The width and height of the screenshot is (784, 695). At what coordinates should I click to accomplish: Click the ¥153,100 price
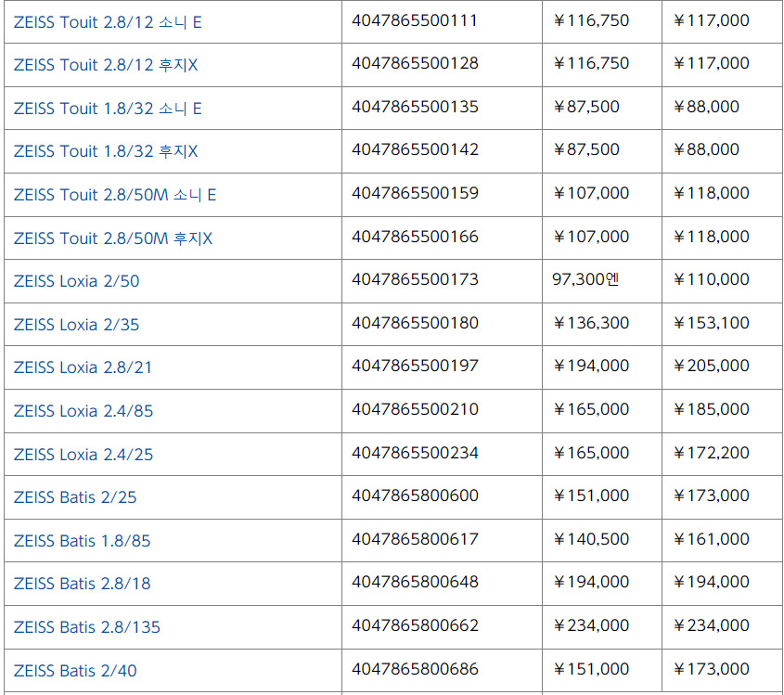tap(711, 323)
